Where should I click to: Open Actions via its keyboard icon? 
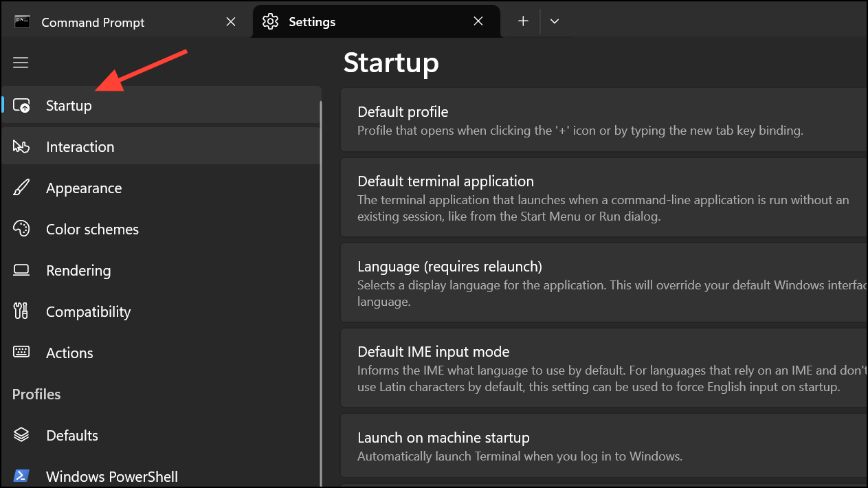[x=21, y=353]
